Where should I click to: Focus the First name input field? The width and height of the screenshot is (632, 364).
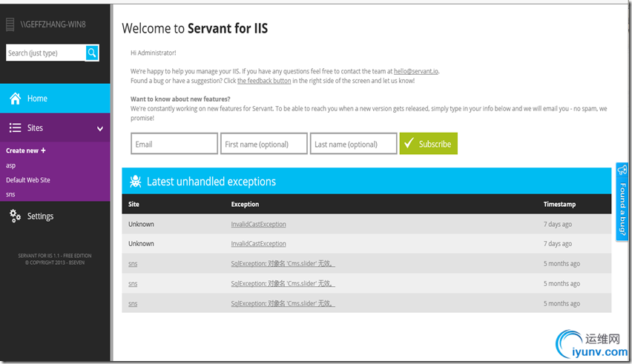coord(263,143)
